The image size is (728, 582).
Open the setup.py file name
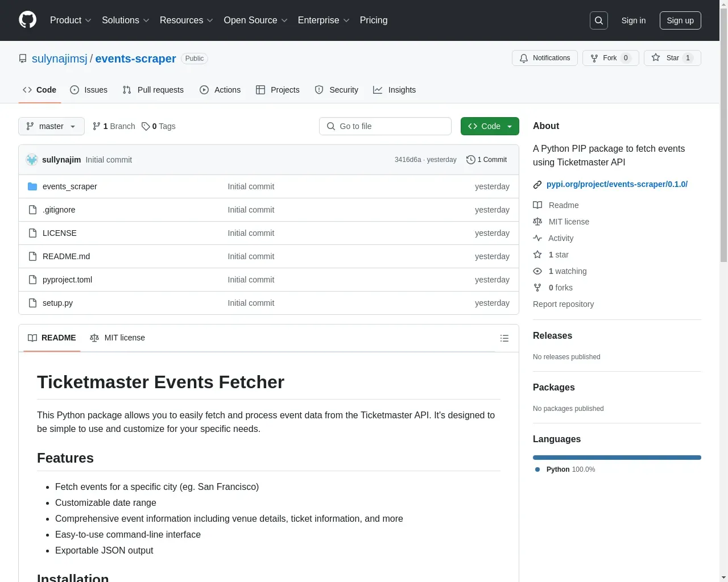[x=57, y=303]
